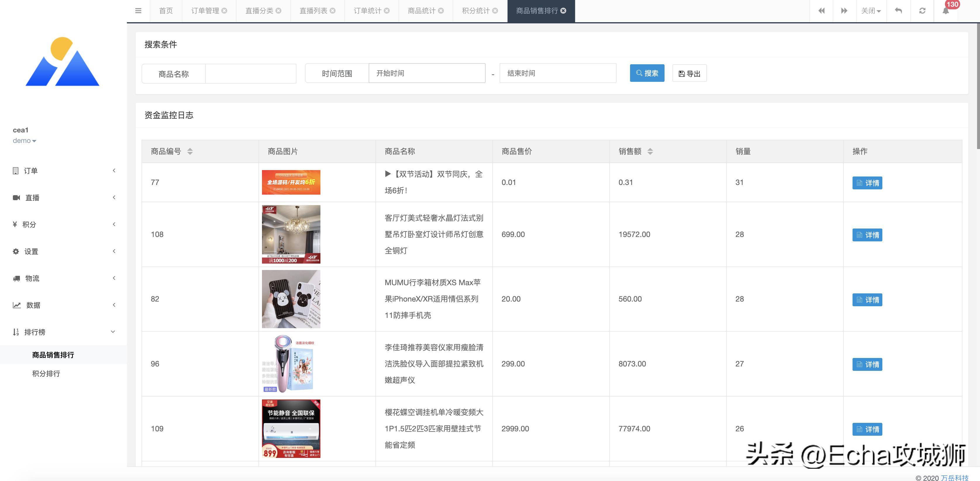Click the 开始时间 date input field

(427, 73)
